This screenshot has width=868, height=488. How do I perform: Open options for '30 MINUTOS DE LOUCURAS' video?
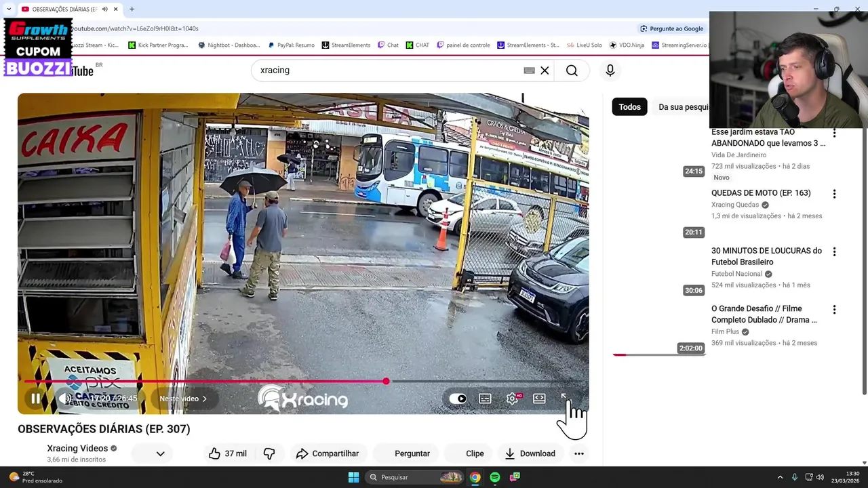pos(834,251)
